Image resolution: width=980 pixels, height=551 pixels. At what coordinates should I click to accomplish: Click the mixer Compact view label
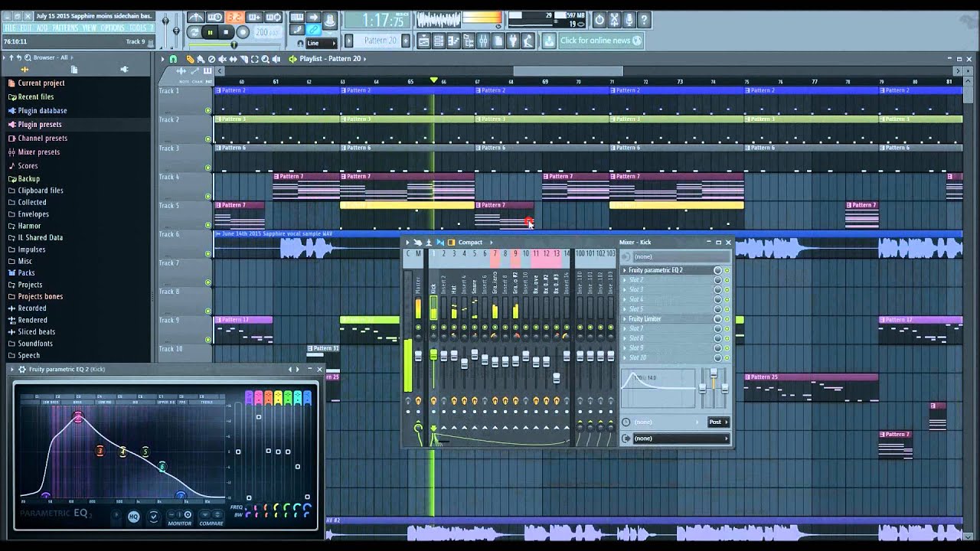(470, 243)
